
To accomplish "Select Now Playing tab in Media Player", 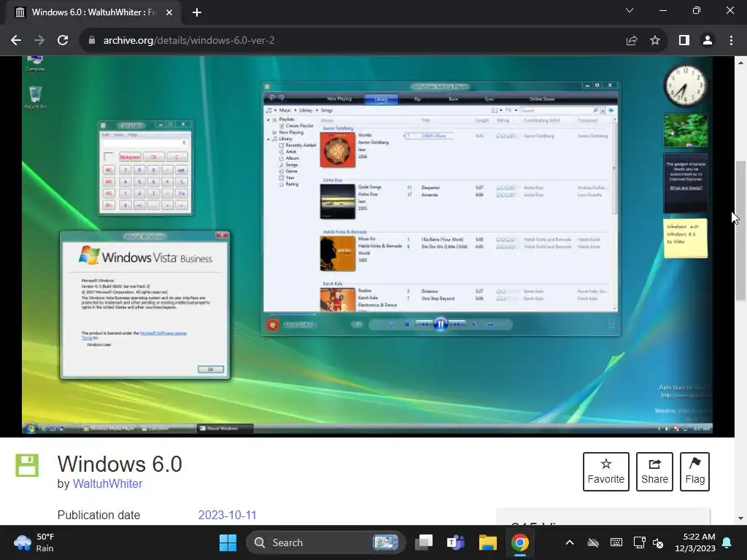I will [339, 99].
